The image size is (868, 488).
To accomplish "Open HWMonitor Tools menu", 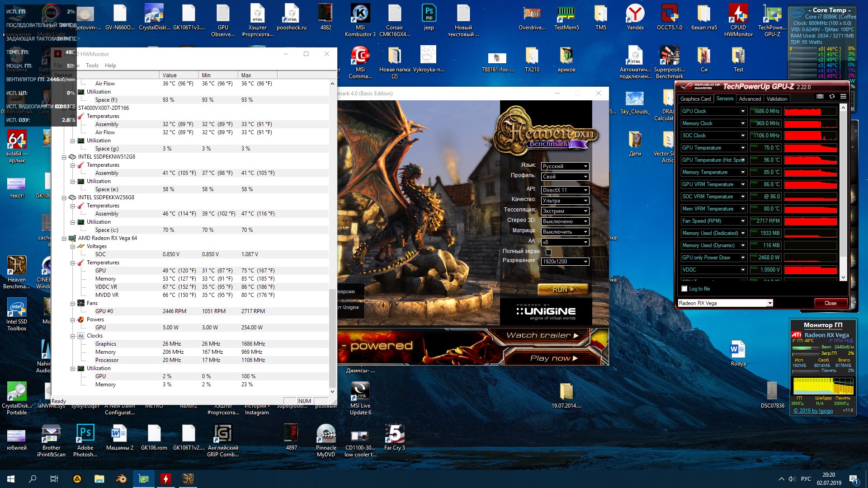I will click(92, 66).
